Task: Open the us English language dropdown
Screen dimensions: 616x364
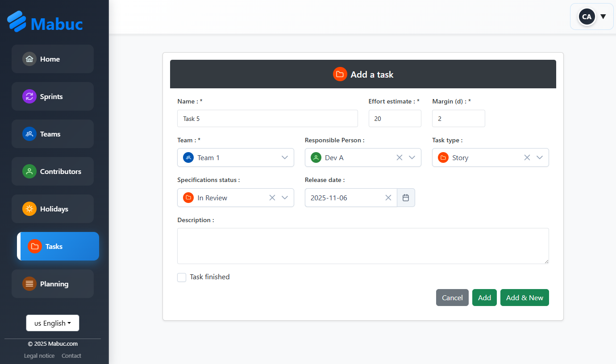Action: (52, 323)
